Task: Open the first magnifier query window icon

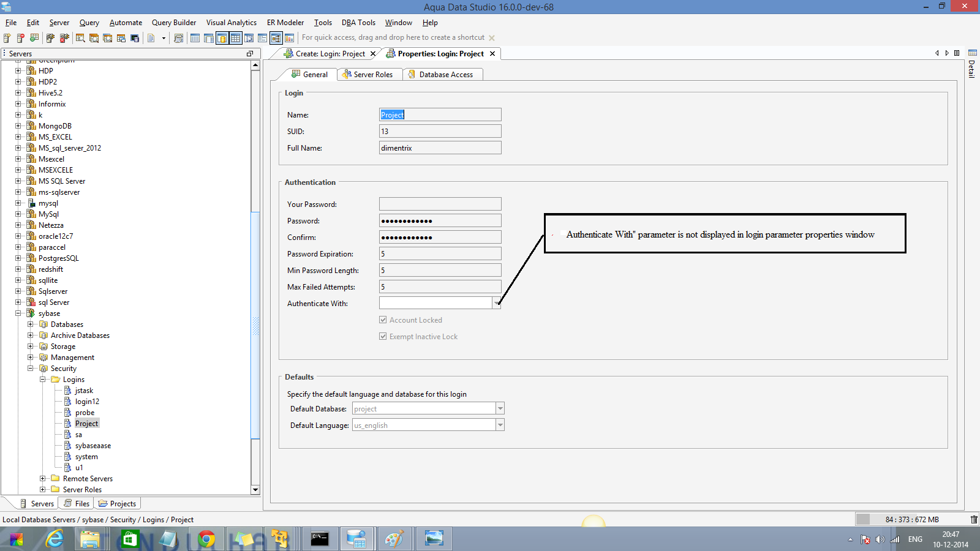Action: coord(80,38)
